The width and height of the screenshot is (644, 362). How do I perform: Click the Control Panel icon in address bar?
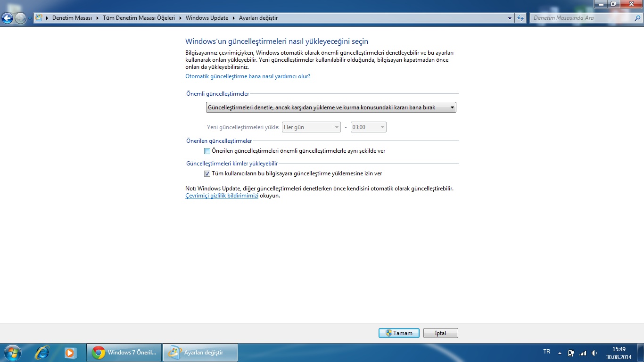point(39,18)
